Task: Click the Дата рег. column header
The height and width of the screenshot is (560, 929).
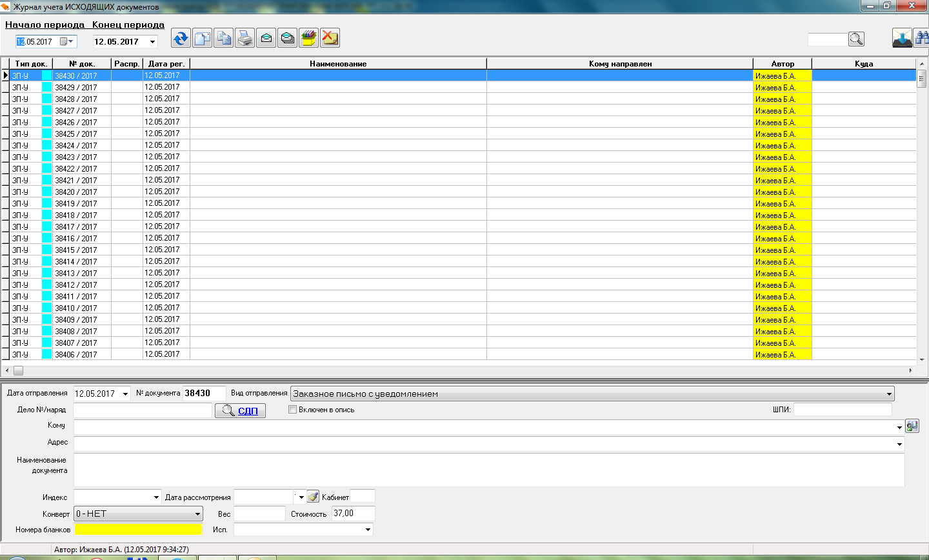Action: pyautogui.click(x=166, y=64)
